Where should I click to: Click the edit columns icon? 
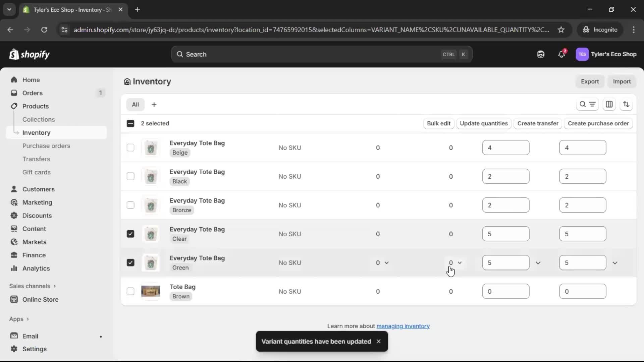(609, 104)
